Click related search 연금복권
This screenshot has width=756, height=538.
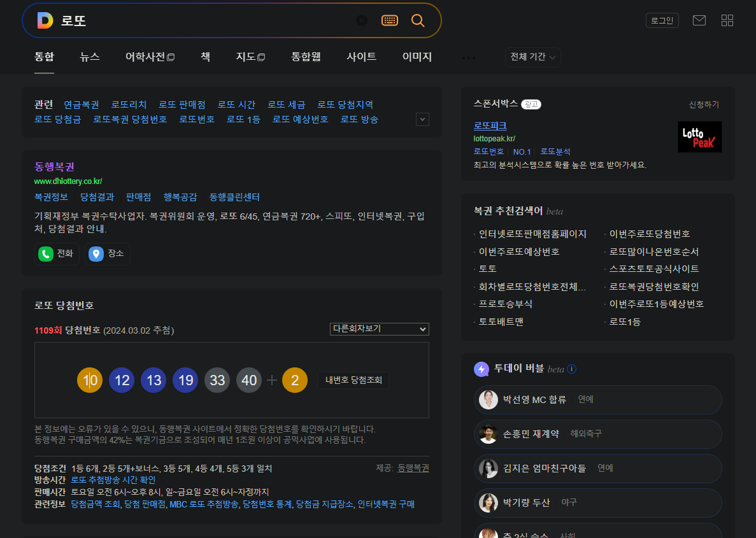(82, 104)
